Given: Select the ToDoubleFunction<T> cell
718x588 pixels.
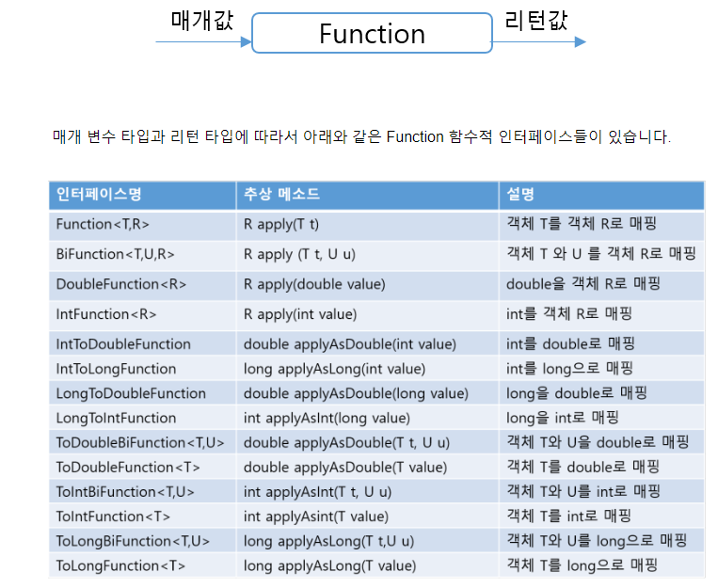Looking at the screenshot, I should pos(142,467).
